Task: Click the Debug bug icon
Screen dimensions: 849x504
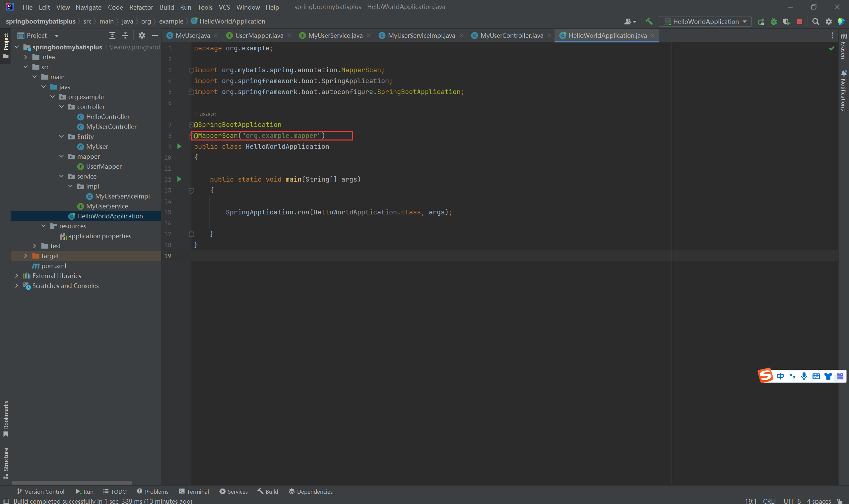Action: (x=774, y=22)
